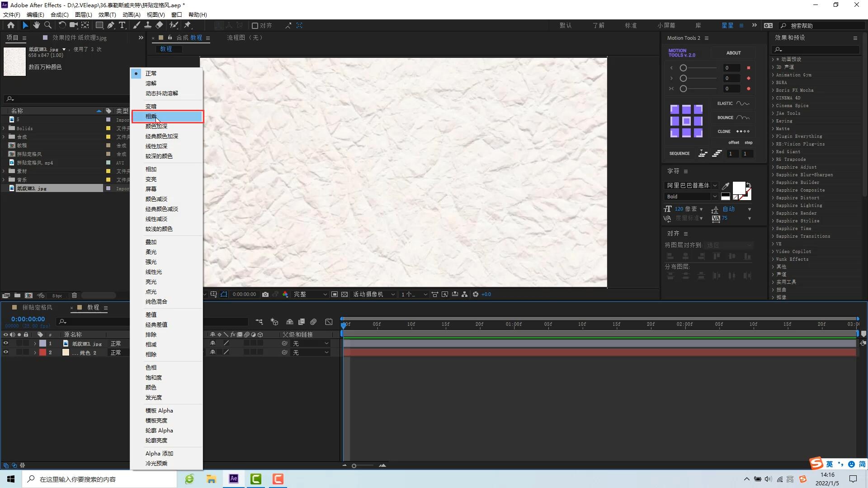Click the snapshot camera icon in viewer
868x488 pixels.
pos(265,294)
